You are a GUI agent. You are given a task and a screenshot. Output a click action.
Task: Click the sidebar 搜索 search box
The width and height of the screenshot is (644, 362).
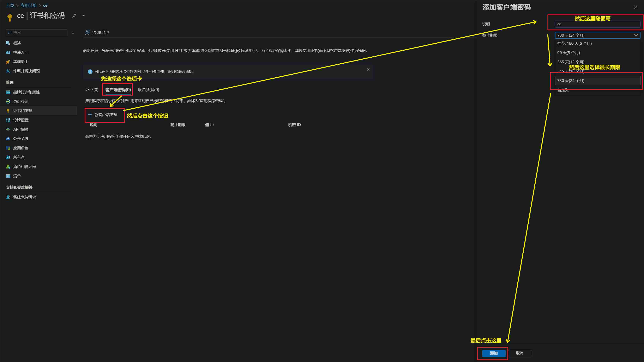pyautogui.click(x=38, y=33)
